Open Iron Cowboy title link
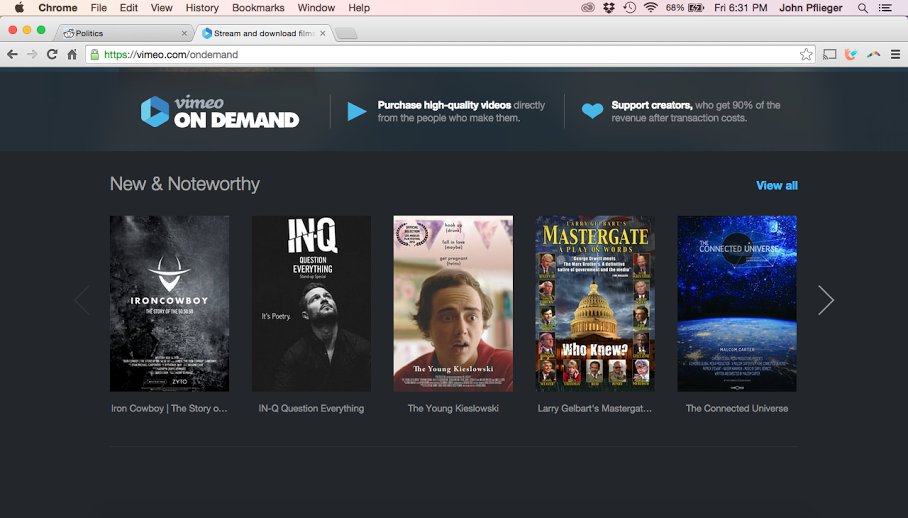This screenshot has width=908, height=518. point(169,408)
